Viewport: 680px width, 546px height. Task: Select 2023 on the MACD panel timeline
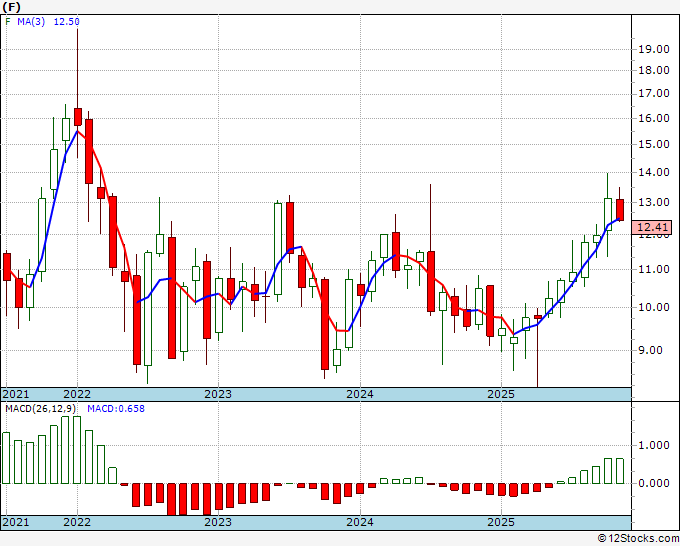218,522
